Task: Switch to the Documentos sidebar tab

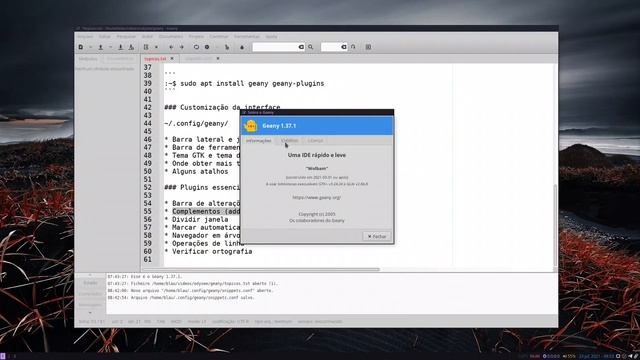Action: click(120, 59)
